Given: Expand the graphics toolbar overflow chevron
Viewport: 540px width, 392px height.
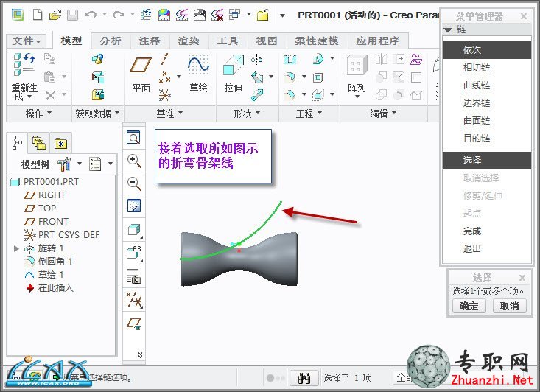Looking at the screenshot, I should (x=140, y=355).
